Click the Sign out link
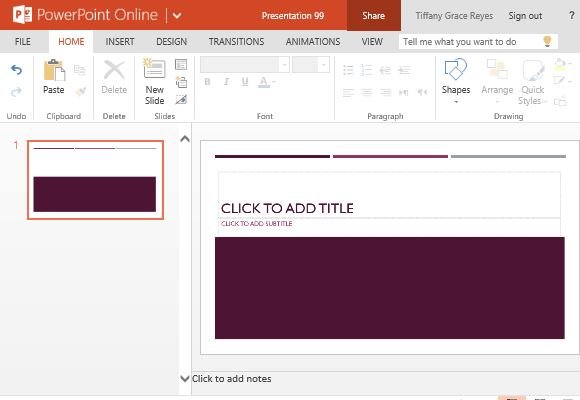 pos(525,16)
